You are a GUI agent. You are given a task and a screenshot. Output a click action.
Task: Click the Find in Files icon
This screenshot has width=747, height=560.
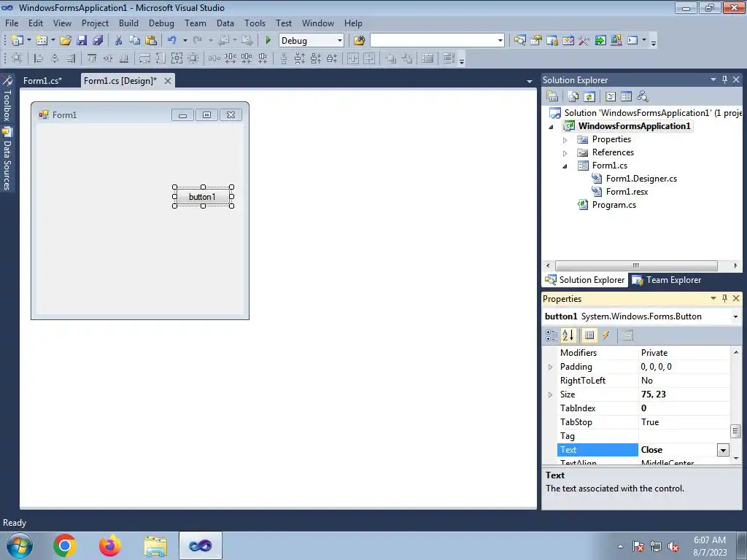coord(359,41)
